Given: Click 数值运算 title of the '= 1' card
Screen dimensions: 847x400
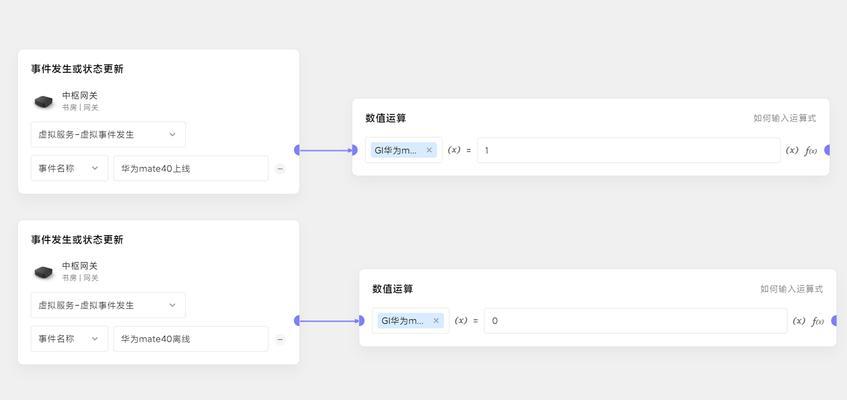Looking at the screenshot, I should click(386, 118).
